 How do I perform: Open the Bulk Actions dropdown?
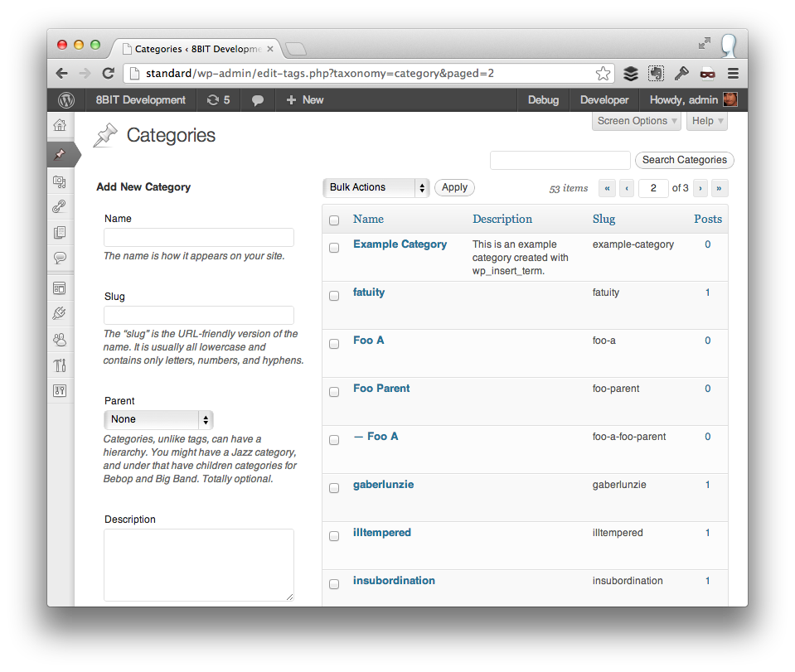tap(376, 187)
